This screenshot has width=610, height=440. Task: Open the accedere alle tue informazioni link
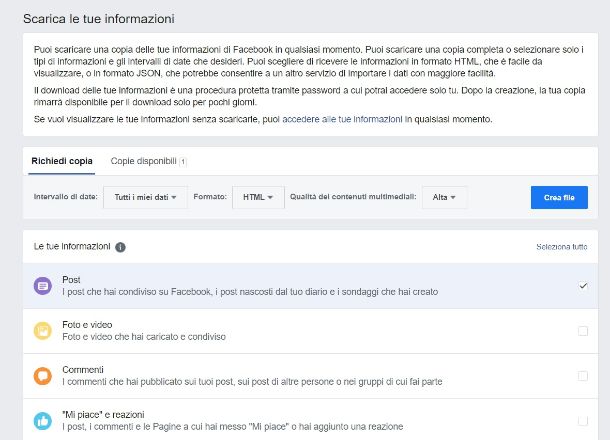click(x=342, y=119)
